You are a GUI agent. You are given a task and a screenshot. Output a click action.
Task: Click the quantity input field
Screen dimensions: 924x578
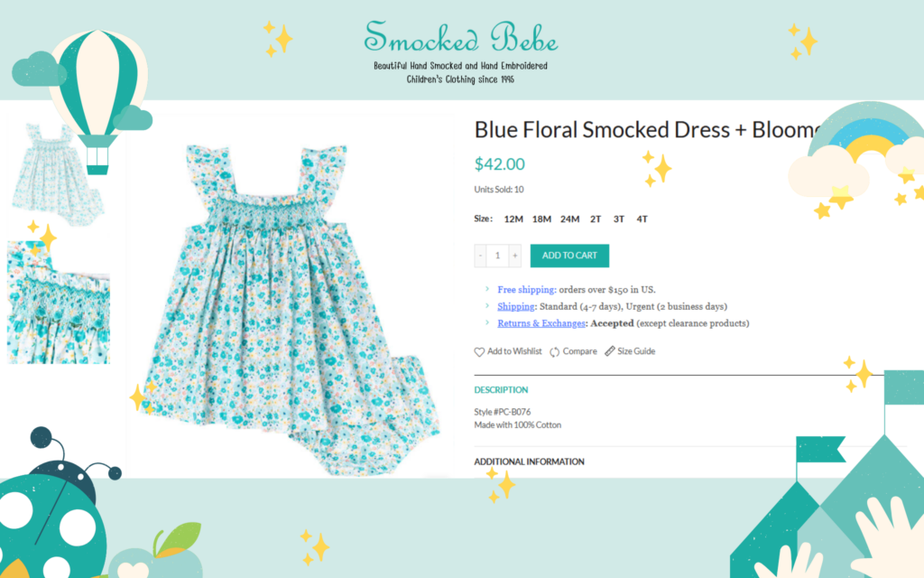coord(497,256)
